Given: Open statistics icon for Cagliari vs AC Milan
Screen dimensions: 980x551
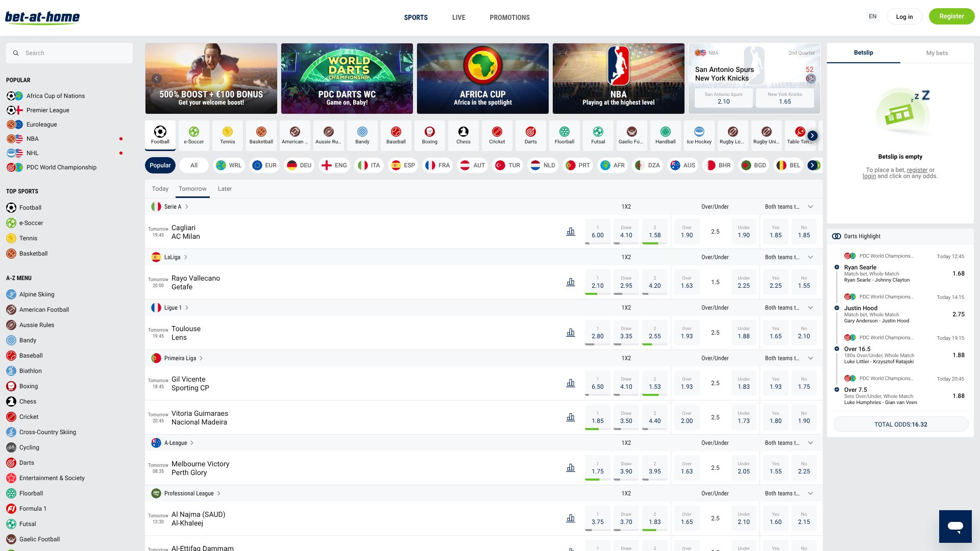Looking at the screenshot, I should (x=571, y=232).
